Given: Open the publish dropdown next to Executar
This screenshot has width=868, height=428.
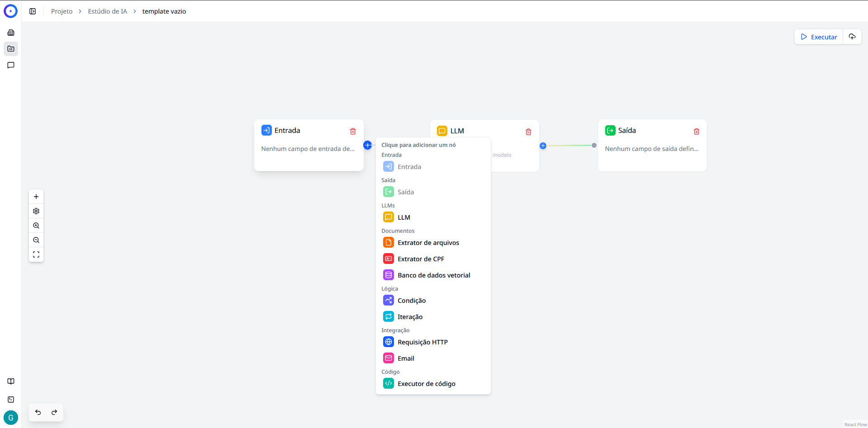Looking at the screenshot, I should (x=852, y=37).
